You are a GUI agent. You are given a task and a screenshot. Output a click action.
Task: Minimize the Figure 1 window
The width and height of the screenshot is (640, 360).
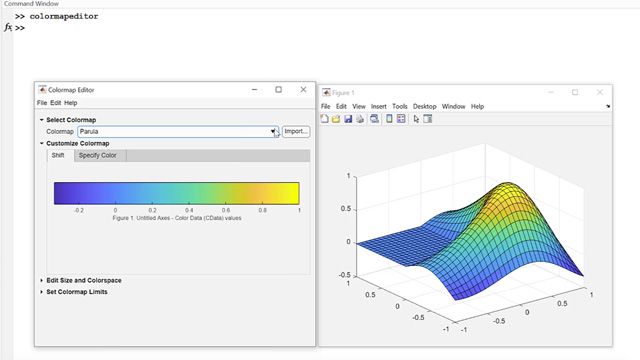[551, 92]
